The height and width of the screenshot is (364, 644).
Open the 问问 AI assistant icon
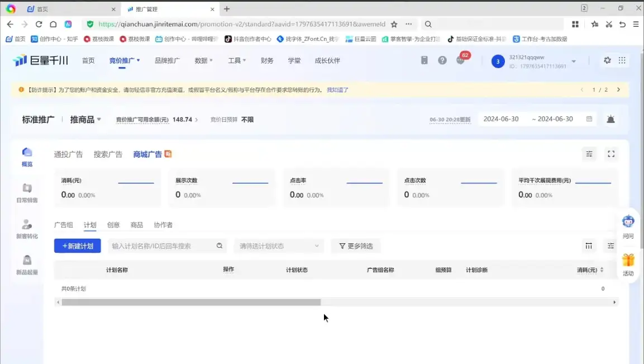628,223
